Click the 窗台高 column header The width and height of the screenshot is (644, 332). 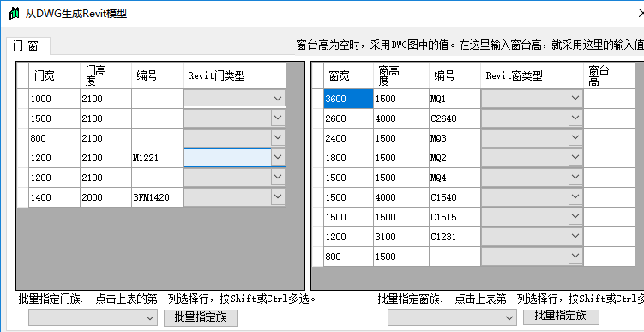[x=609, y=75]
